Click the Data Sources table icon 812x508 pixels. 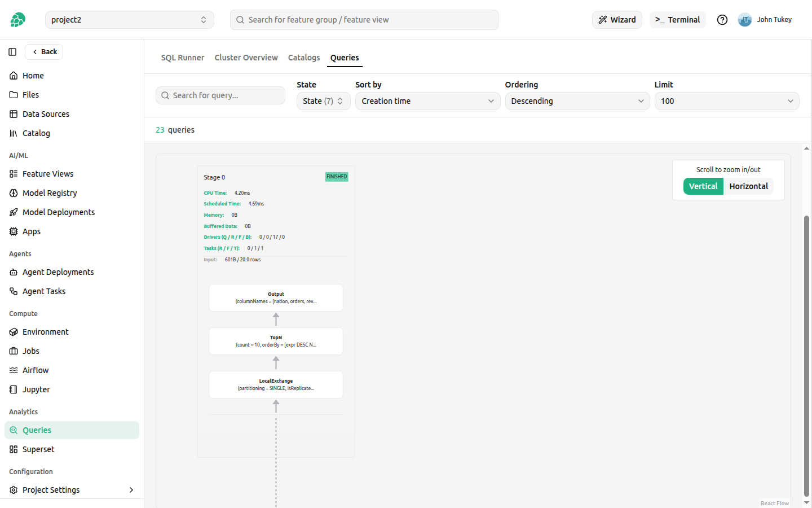14,114
